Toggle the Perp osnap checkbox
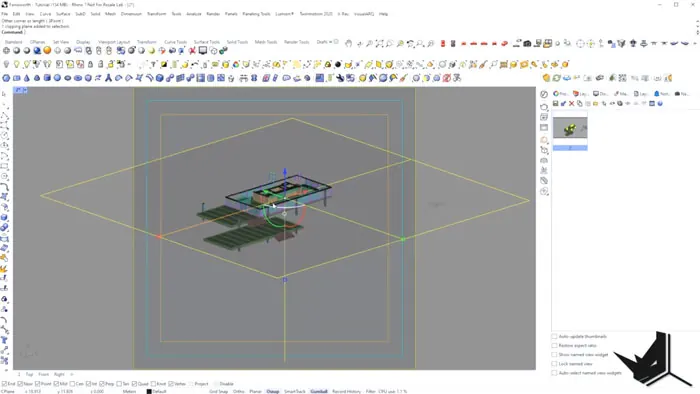Viewport: 700px width, 394px height. 102,384
